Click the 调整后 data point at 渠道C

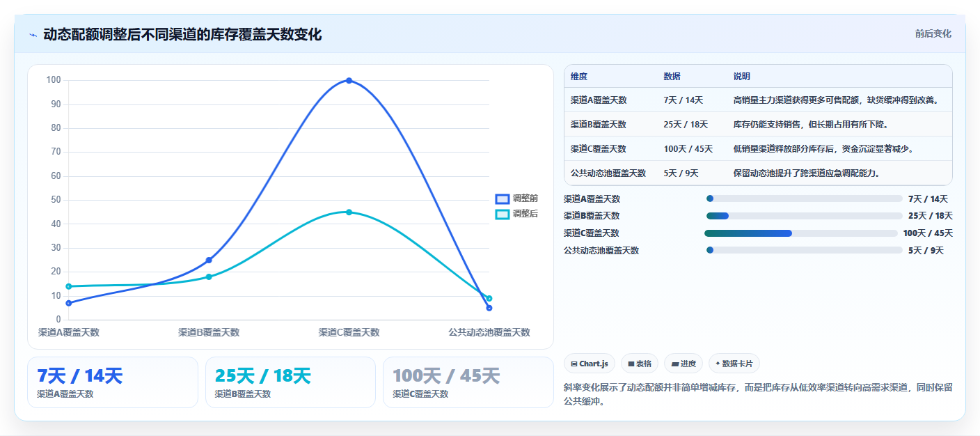(349, 212)
